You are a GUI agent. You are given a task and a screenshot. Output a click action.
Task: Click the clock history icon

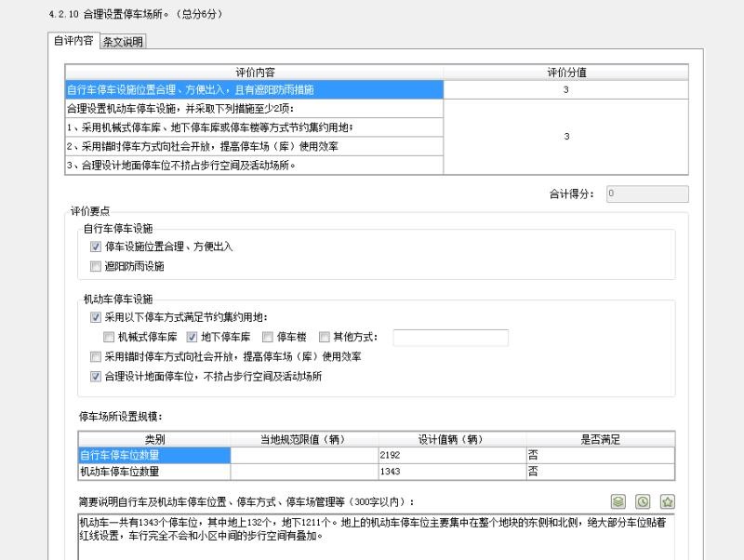coord(643,501)
